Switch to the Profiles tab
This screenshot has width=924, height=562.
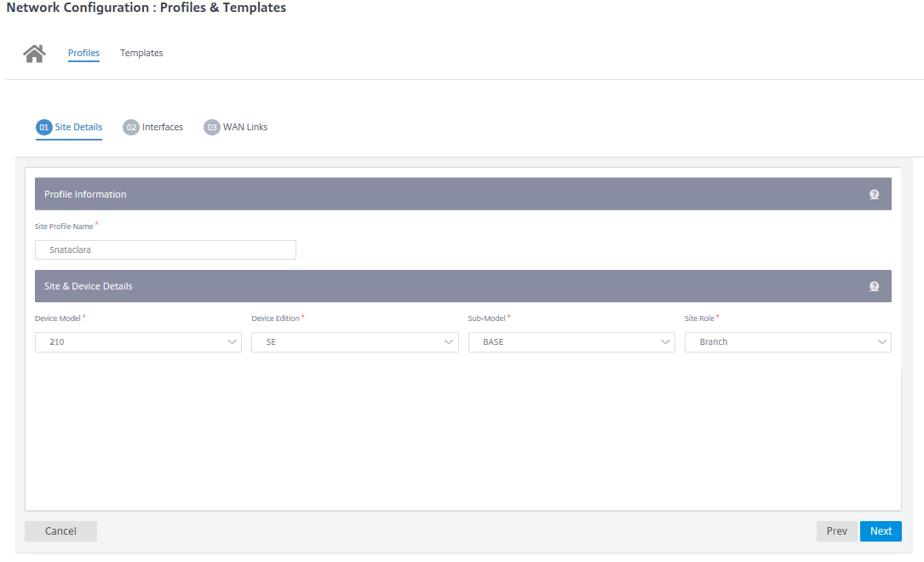[x=83, y=53]
